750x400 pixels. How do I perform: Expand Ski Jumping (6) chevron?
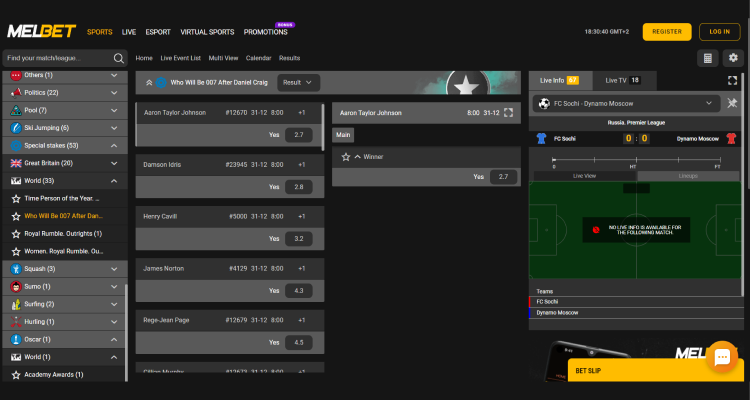tap(114, 128)
